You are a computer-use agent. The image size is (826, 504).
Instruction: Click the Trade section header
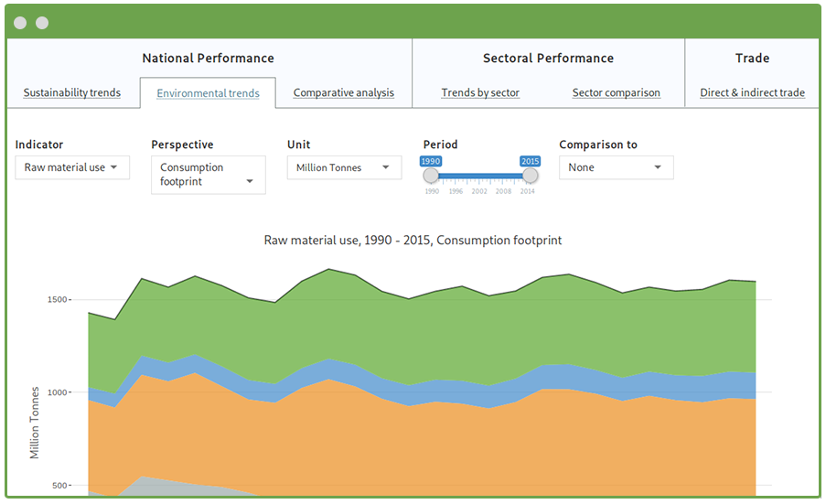[x=752, y=59]
